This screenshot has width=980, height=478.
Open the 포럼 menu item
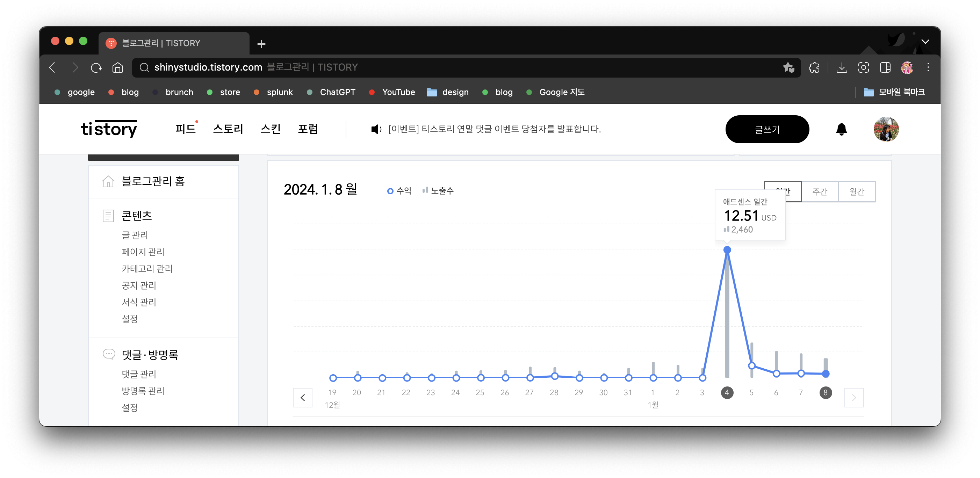(x=308, y=129)
